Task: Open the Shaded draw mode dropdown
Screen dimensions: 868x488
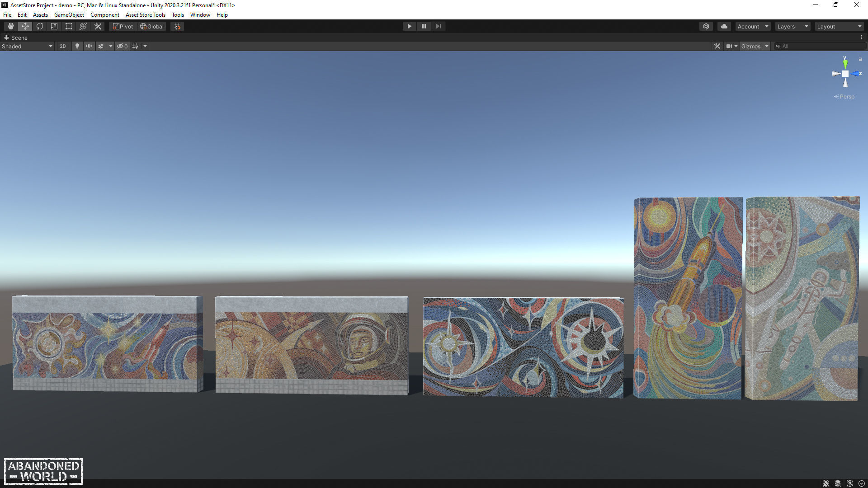Action: [27, 46]
